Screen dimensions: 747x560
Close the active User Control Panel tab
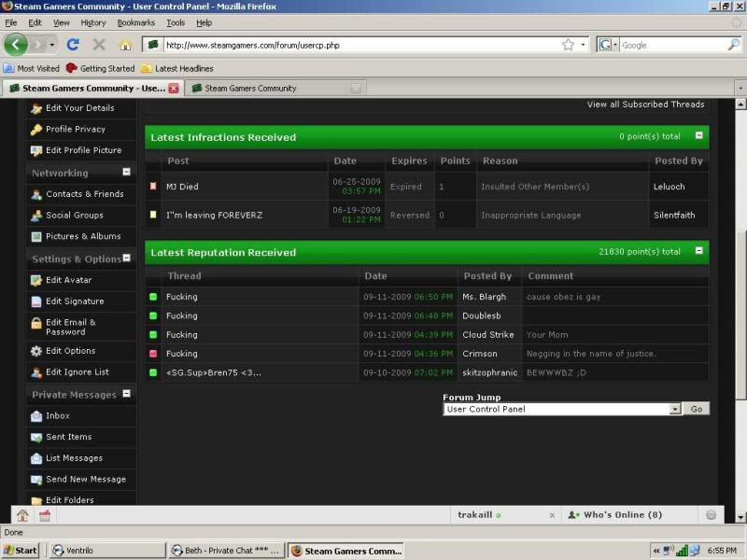coord(174,88)
